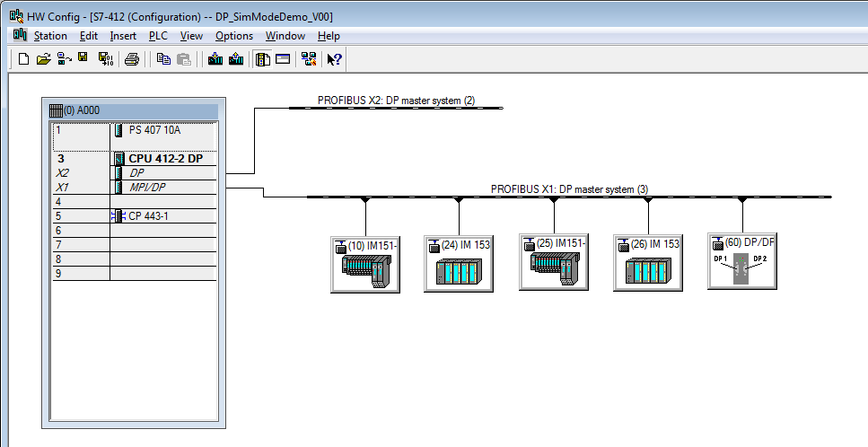Click the Configure Network icon
868x447 pixels.
click(x=309, y=59)
